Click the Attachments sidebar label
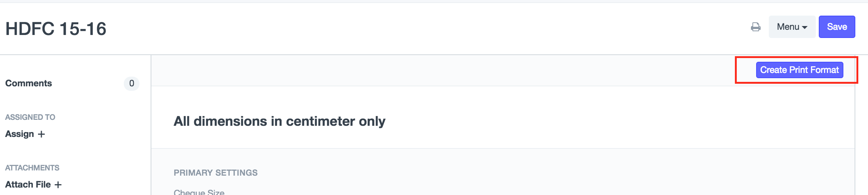This screenshot has width=868, height=195. 32,168
